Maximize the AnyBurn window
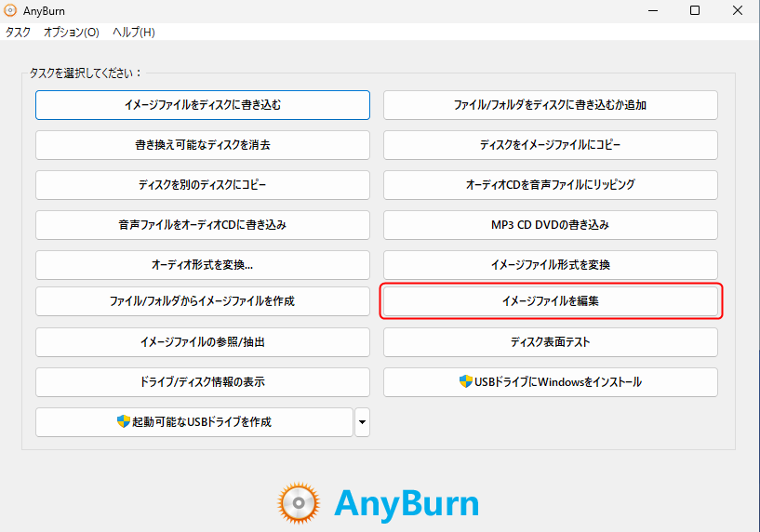 695,10
